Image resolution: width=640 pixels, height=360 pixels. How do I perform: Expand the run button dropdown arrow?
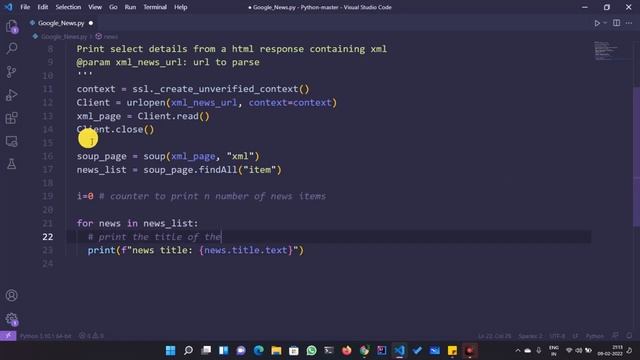(605, 23)
